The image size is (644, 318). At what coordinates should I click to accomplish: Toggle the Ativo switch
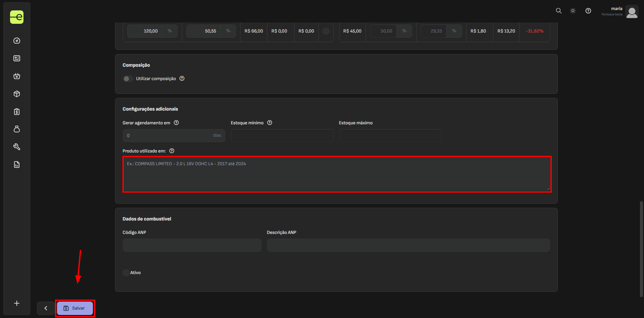click(x=126, y=273)
